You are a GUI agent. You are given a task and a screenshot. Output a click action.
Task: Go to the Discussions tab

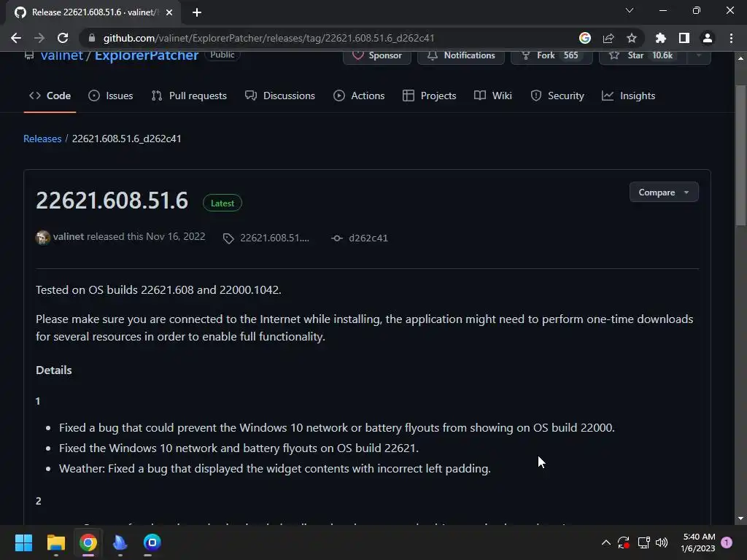coord(280,96)
